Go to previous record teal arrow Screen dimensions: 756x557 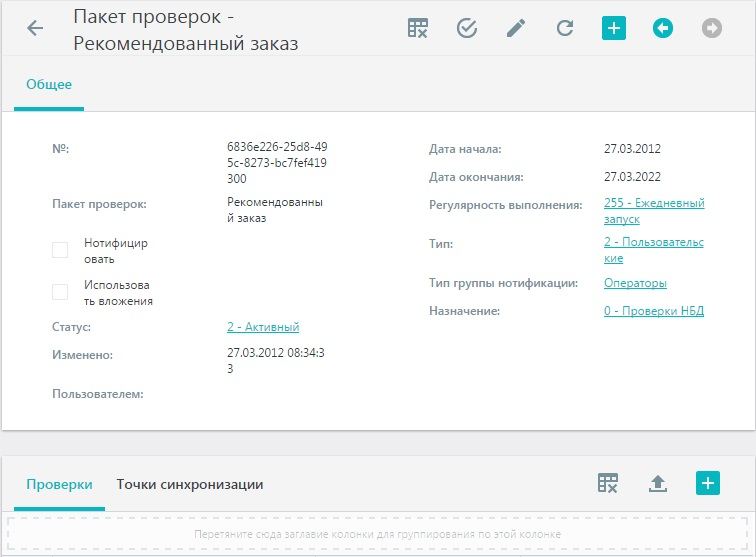pyautogui.click(x=663, y=28)
